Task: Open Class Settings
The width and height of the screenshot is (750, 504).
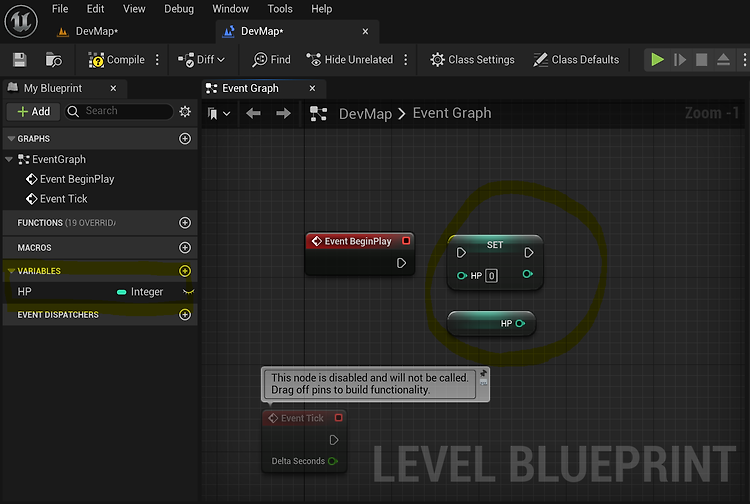Action: pos(472,60)
